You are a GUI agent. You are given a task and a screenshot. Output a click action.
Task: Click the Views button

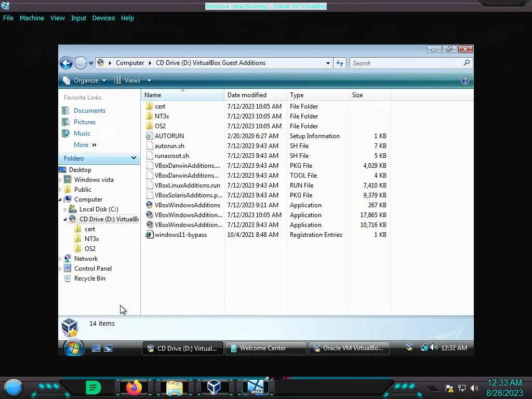128,81
